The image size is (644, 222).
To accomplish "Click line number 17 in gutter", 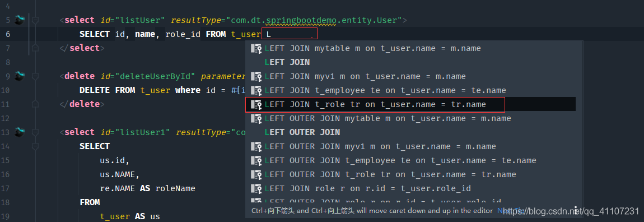I will coord(6,188).
